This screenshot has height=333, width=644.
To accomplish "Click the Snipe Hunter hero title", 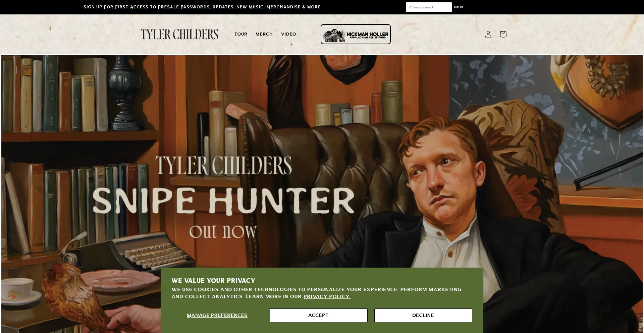I will (x=223, y=201).
